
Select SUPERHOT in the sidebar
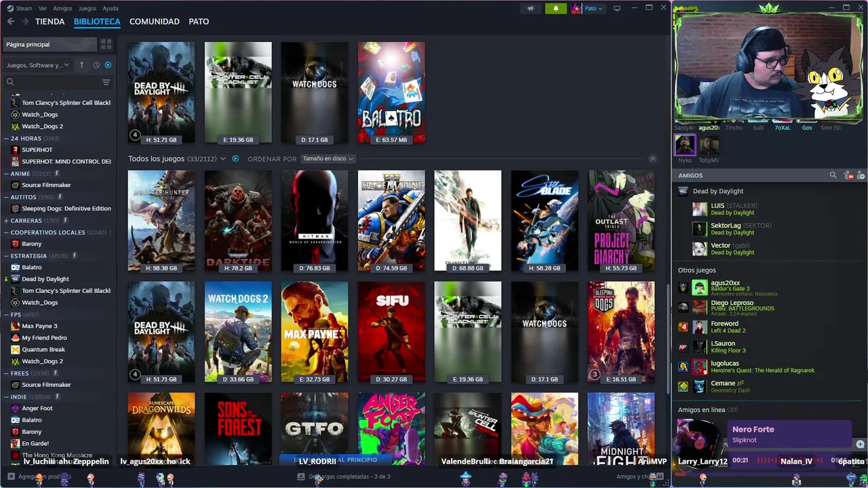[x=37, y=150]
